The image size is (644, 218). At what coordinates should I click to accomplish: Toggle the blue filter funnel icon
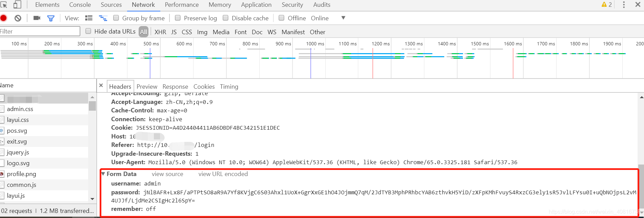tap(51, 18)
